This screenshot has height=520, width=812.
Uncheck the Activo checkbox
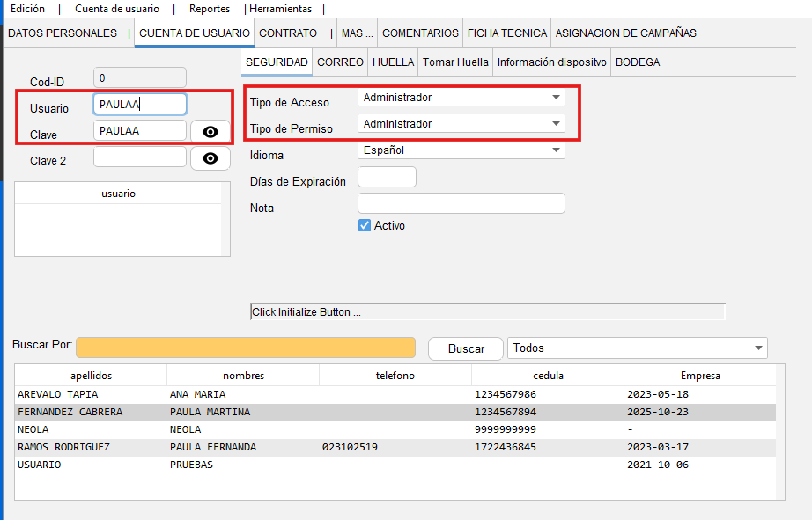365,225
